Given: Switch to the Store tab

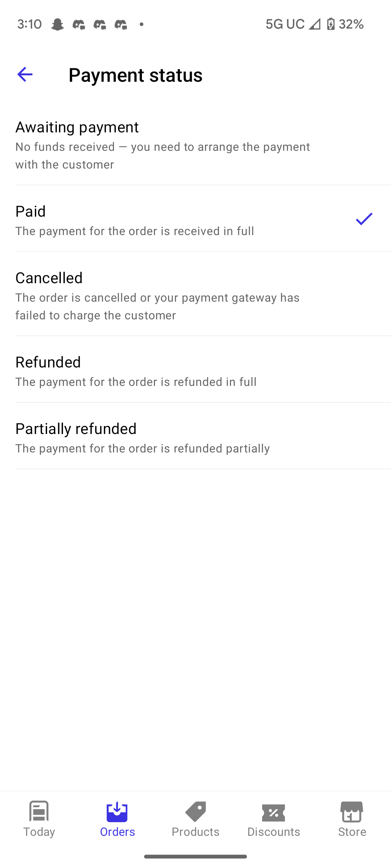Looking at the screenshot, I should click(352, 825).
